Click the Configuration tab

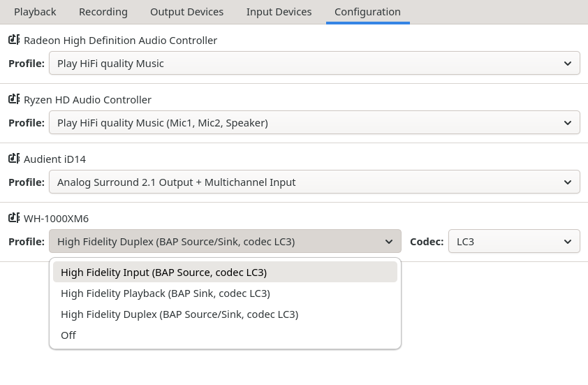[x=367, y=12]
